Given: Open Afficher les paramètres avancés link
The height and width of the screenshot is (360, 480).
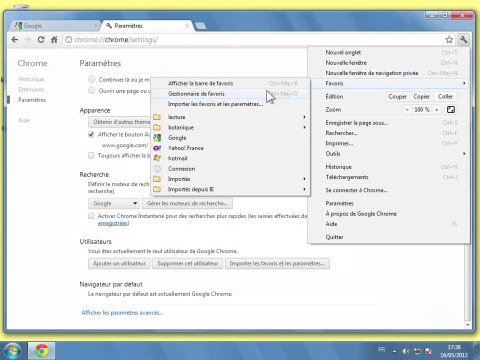Looking at the screenshot, I should pyautogui.click(x=122, y=313).
